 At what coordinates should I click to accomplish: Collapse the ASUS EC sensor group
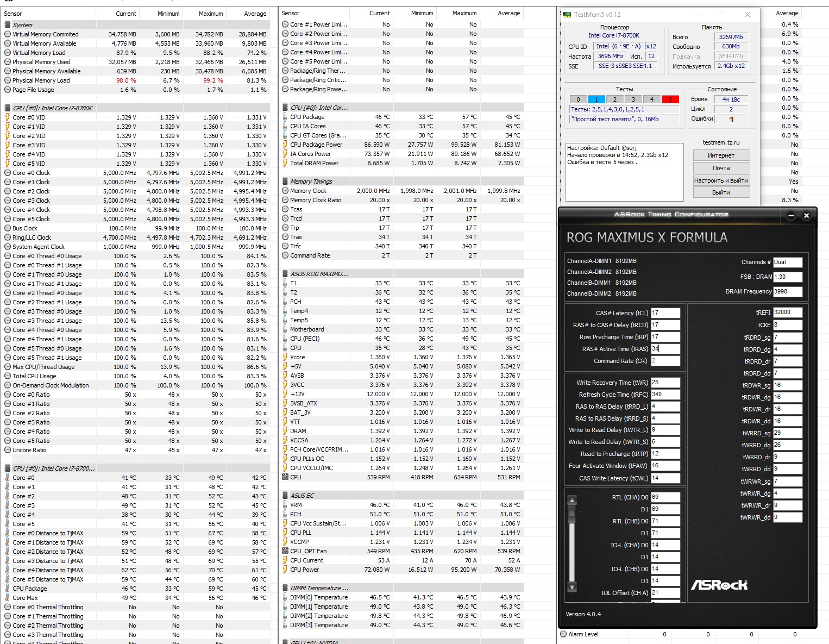pos(285,496)
